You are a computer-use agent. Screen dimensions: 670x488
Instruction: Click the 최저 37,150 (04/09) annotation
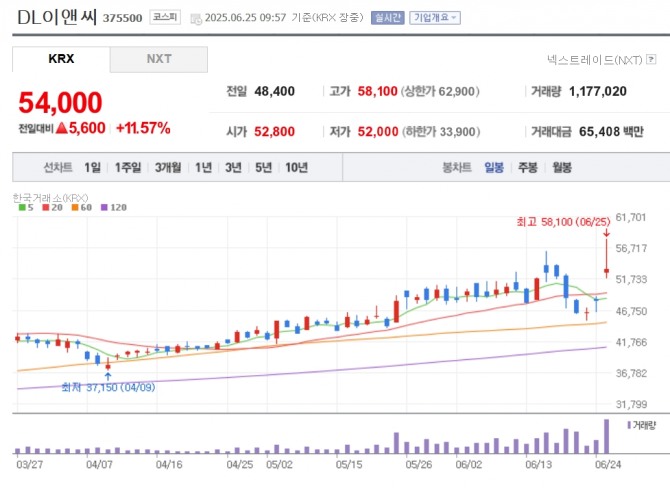tap(108, 388)
